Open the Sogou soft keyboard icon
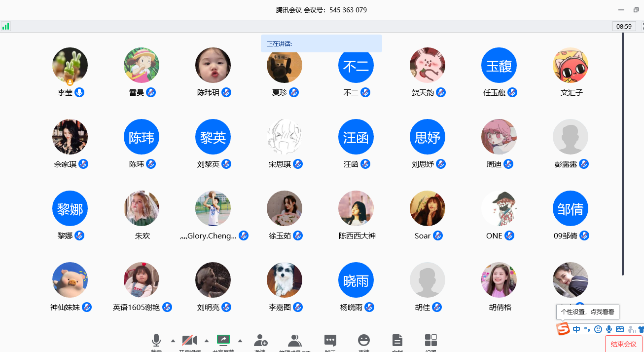This screenshot has width=644, height=352. 620,329
